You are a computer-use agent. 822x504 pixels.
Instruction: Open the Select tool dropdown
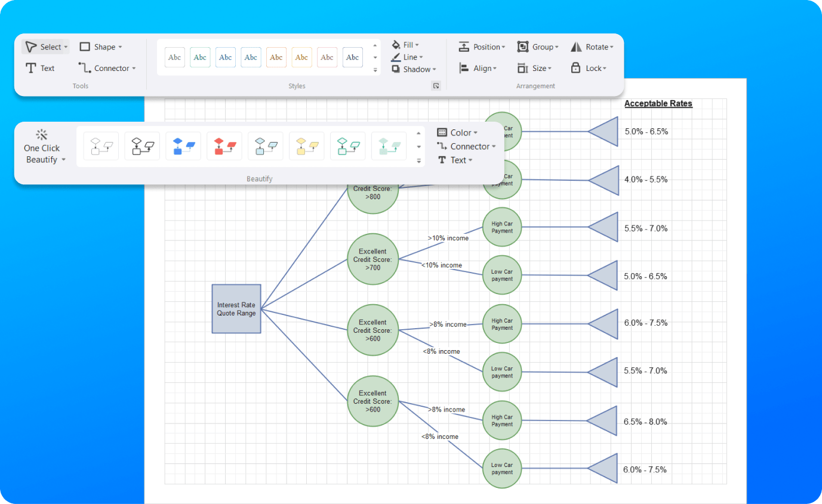click(66, 47)
